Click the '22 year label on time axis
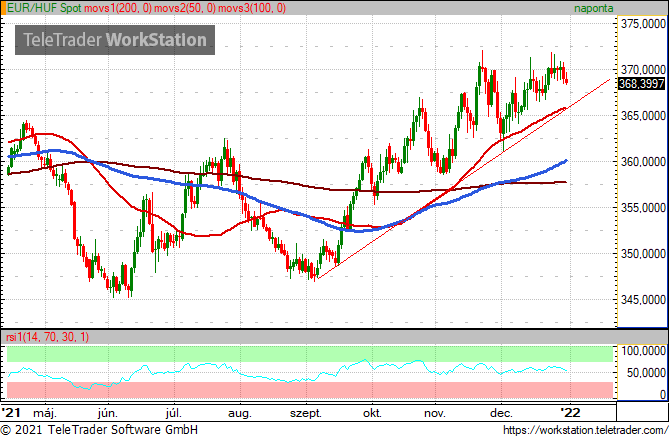Image resolution: width=669 pixels, height=439 pixels. click(x=570, y=413)
